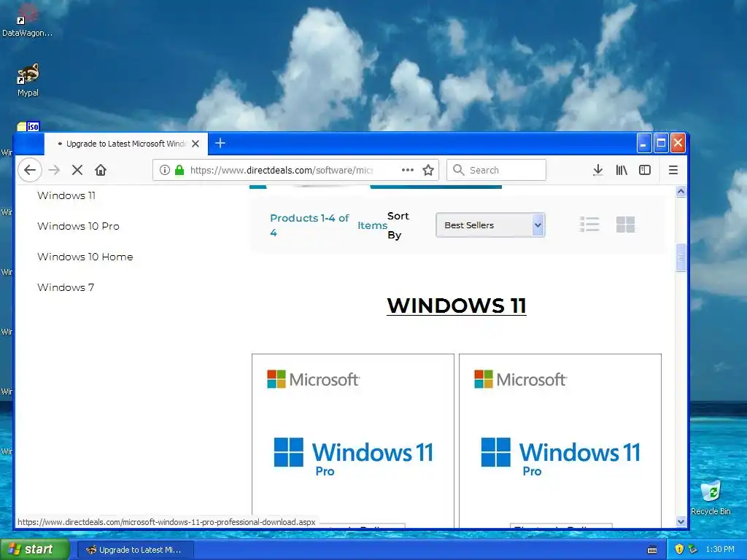
Task: Open page actions three-dot menu
Action: tap(407, 170)
